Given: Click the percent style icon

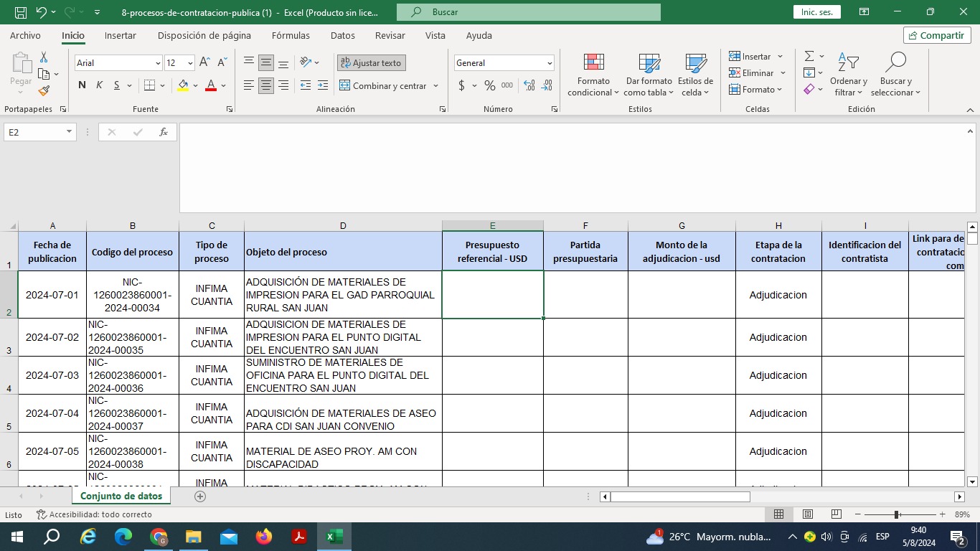Looking at the screenshot, I should (x=489, y=85).
